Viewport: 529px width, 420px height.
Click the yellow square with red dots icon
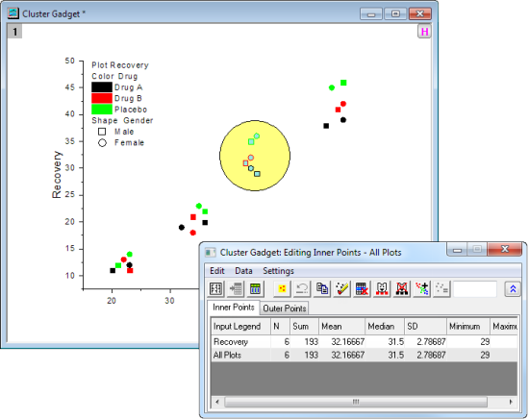(x=282, y=289)
